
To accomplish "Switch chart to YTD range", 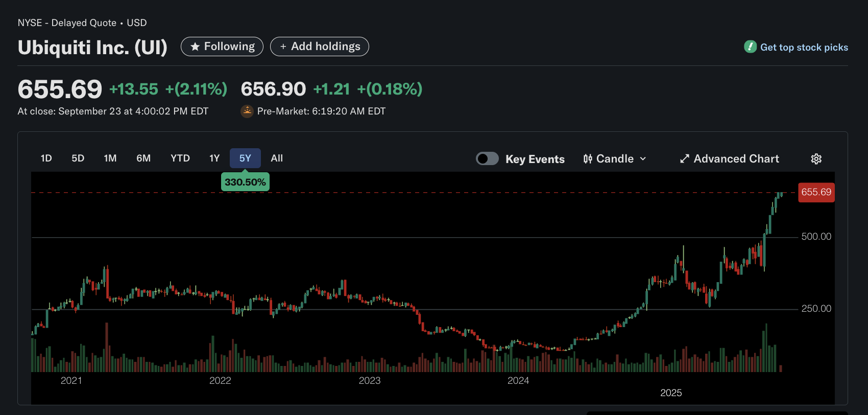I will coord(180,158).
